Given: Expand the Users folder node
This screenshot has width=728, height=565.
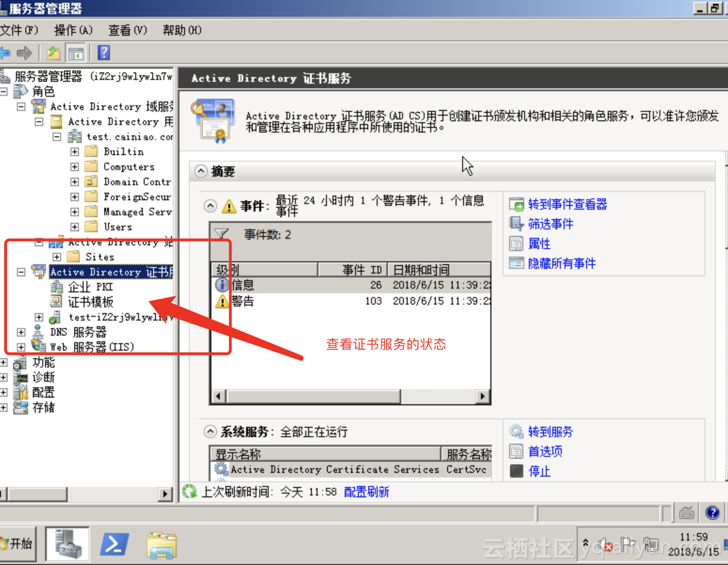Looking at the screenshot, I should point(74,227).
